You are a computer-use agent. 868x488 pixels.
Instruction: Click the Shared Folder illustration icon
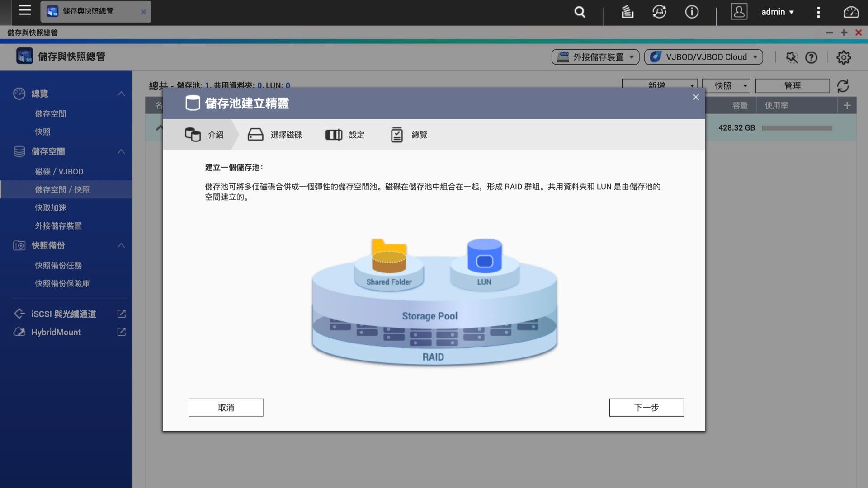(389, 256)
